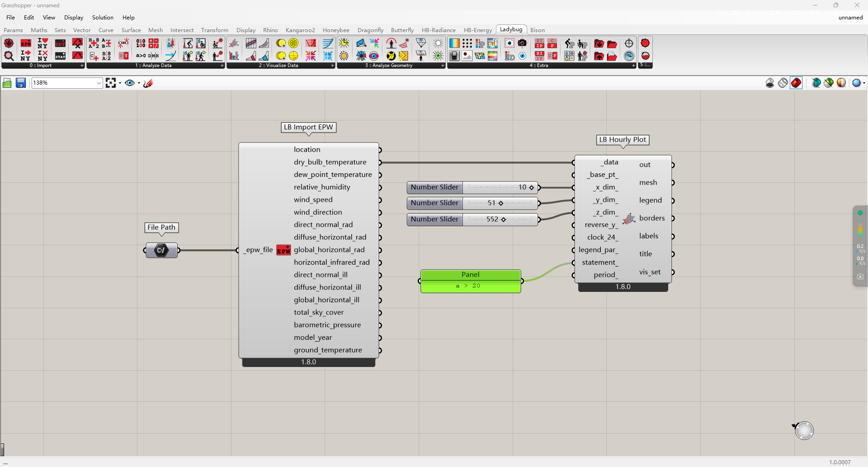Expand the 2 :: Visualize Data panel
Viewport: 868px width, 467px height.
pyautogui.click(x=332, y=66)
